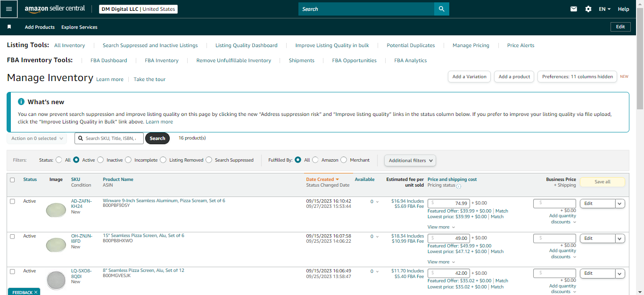Open the Winware 9-Inch Seamless Aluminum product link
644x295 pixels.
pyautogui.click(x=164, y=201)
